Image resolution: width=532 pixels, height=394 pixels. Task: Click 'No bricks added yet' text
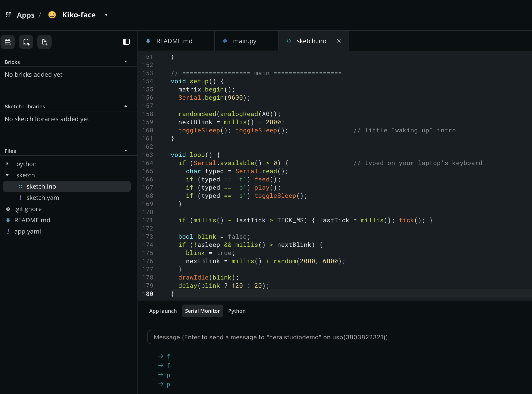(33, 75)
